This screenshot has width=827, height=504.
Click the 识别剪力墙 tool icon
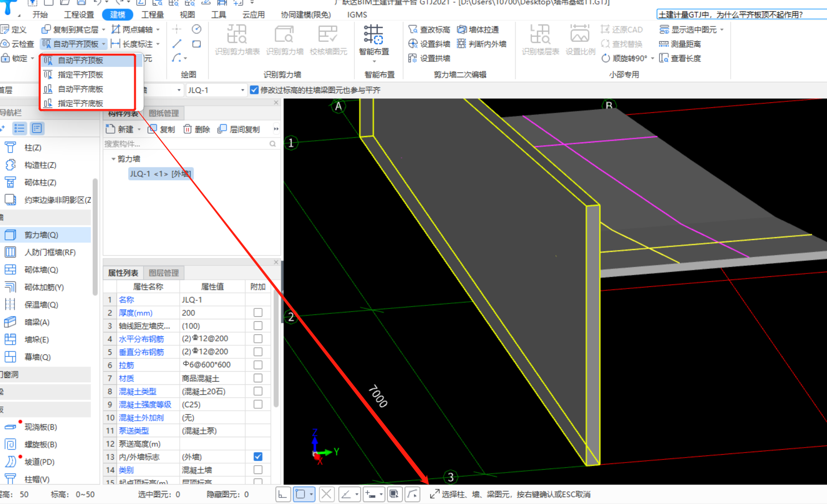[x=284, y=40]
